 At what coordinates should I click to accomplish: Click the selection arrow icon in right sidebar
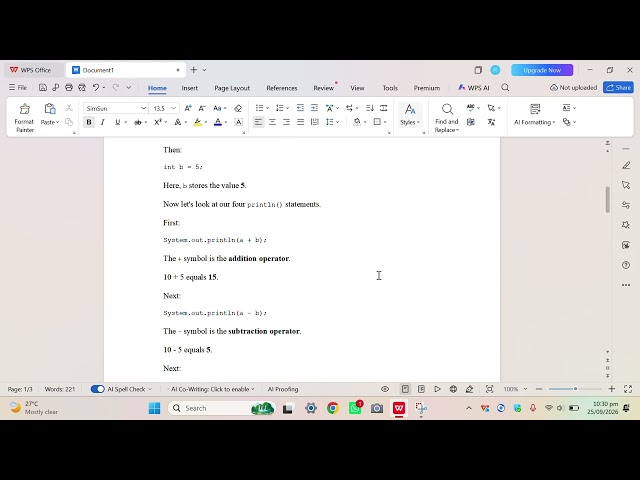click(x=626, y=185)
